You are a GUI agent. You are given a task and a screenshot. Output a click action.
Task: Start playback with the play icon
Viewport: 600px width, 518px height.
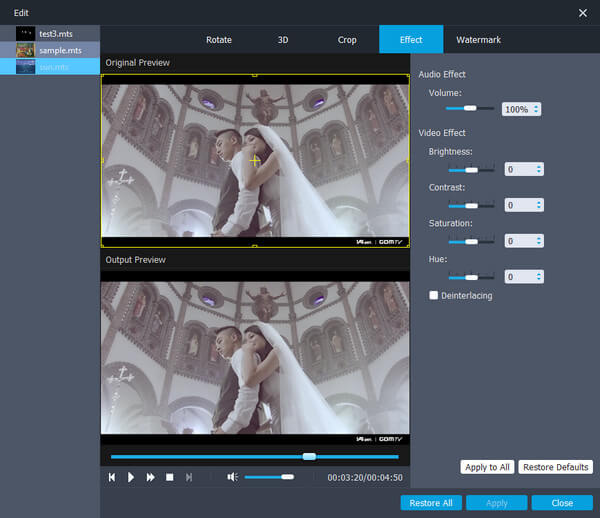(x=130, y=477)
